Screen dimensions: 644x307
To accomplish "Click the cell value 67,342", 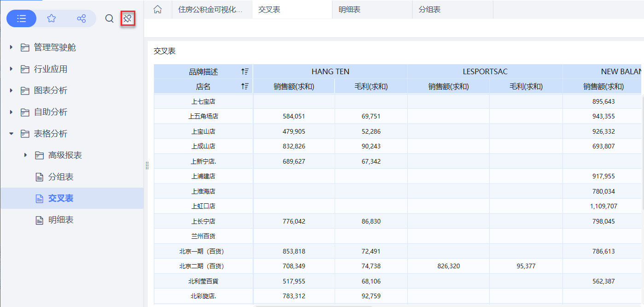I will [x=371, y=161].
